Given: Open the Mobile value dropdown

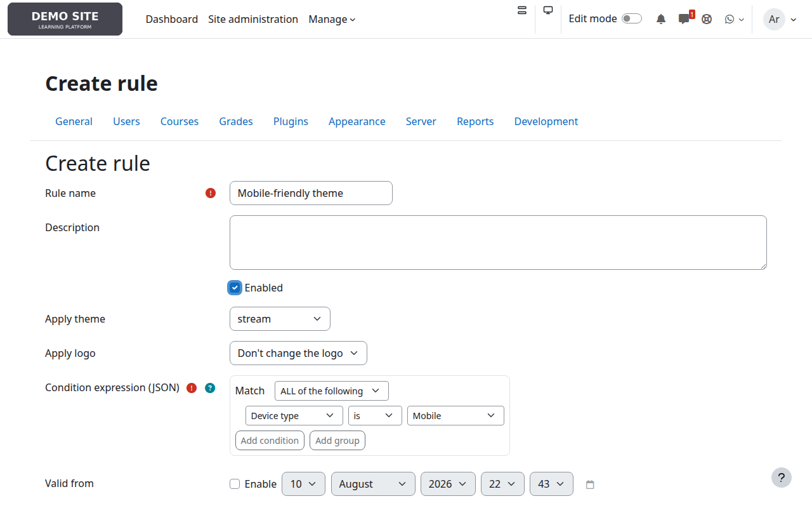Looking at the screenshot, I should pos(455,416).
